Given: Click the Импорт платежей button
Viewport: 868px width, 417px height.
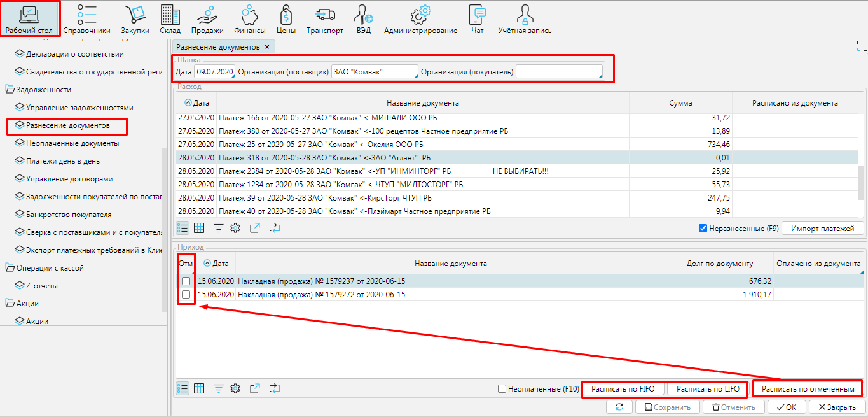Looking at the screenshot, I should (822, 229).
